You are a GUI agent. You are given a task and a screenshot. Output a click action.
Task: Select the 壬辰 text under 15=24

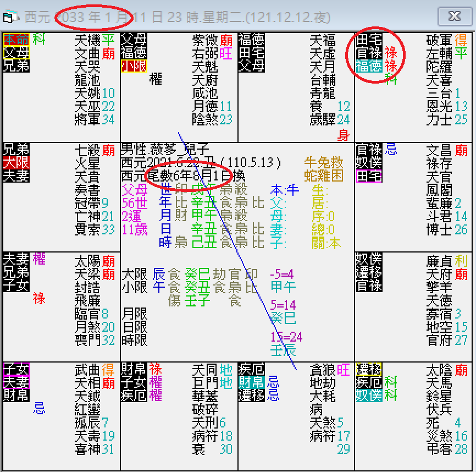pyautogui.click(x=283, y=350)
